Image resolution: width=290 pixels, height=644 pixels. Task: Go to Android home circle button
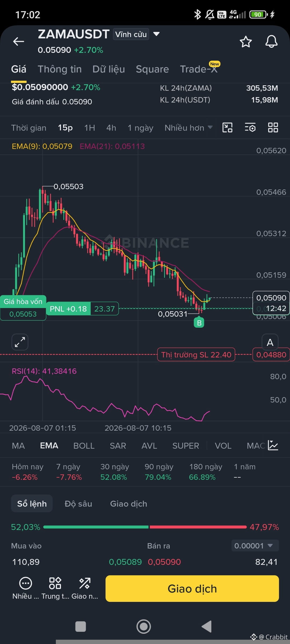pyautogui.click(x=144, y=627)
